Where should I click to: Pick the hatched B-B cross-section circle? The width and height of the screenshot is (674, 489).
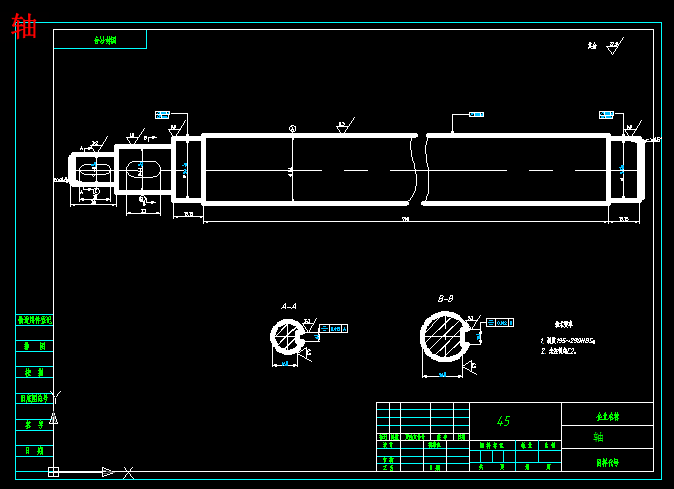tap(444, 336)
